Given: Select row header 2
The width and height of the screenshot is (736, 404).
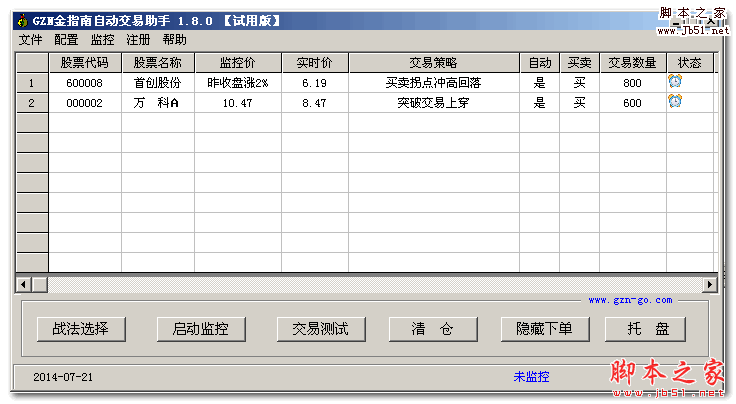Looking at the screenshot, I should click(31, 103).
